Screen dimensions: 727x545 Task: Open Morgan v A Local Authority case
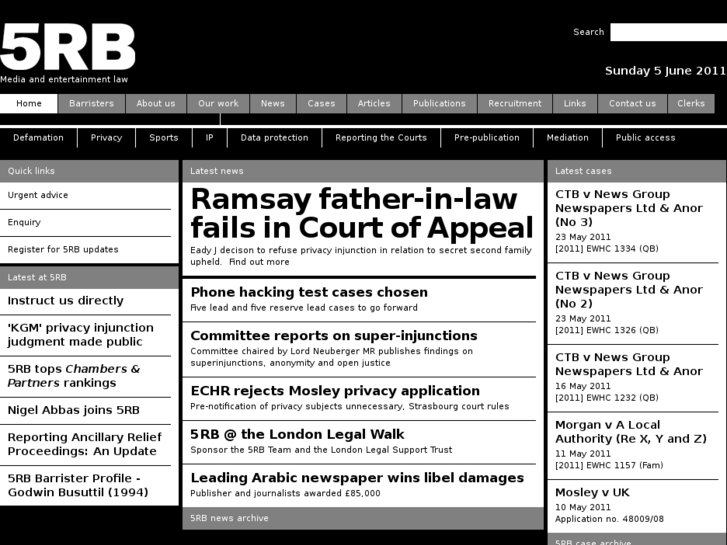[x=631, y=432]
